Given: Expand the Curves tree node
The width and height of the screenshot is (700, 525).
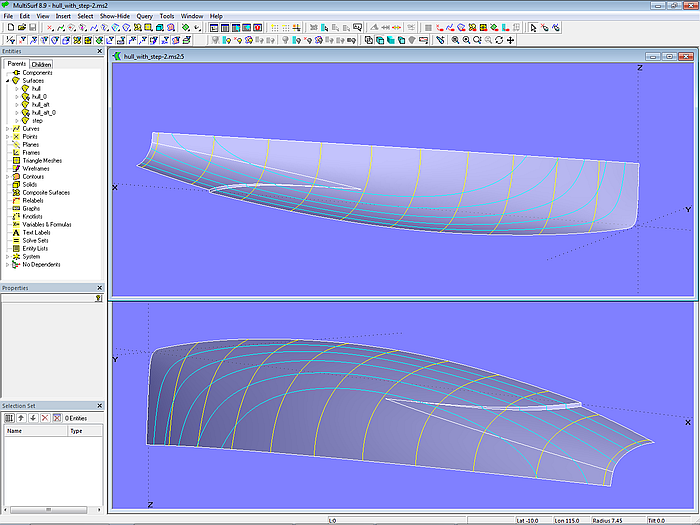Looking at the screenshot, I should pos(8,129).
